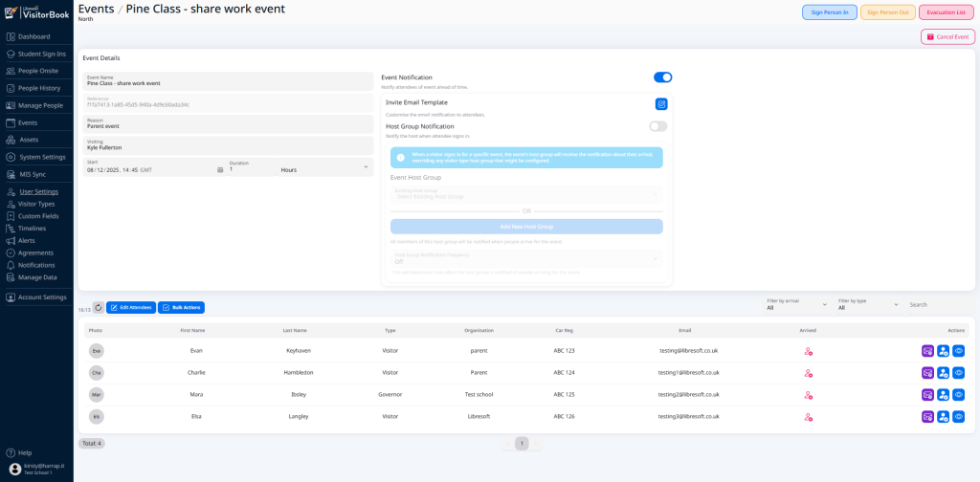Open the Student Sign-Ins sidebar page
980x482 pixels.
coord(42,54)
